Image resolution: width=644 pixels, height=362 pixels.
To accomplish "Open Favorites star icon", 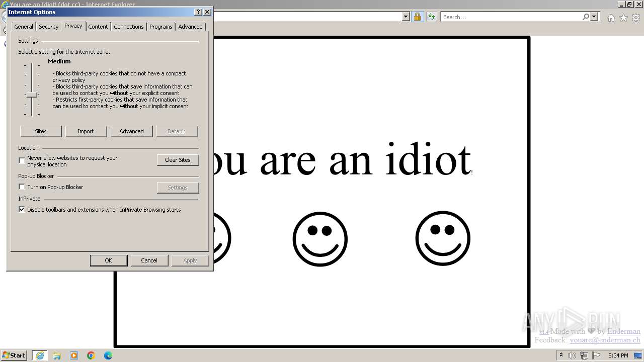I will click(x=623, y=18).
